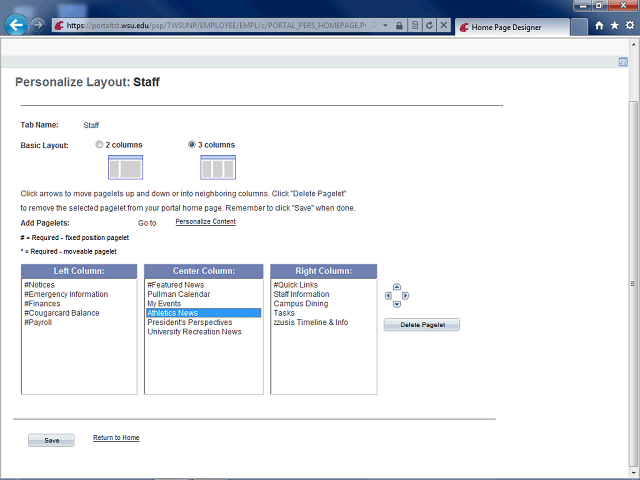Select #Cougarcard Balance in the Left Column list

61,313
